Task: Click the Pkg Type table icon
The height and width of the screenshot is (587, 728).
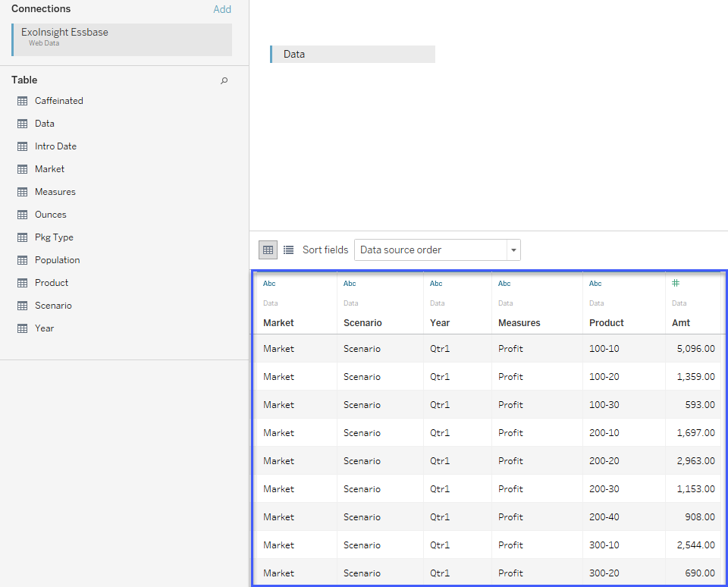Action: click(22, 237)
